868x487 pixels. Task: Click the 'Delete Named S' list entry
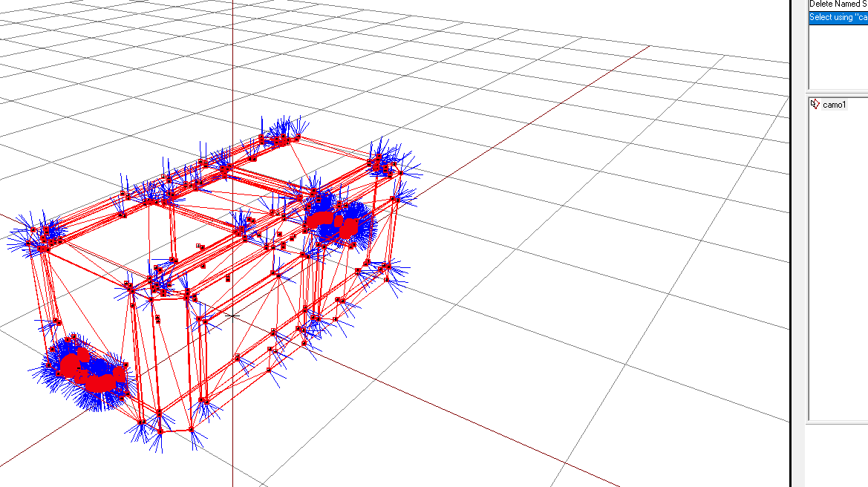[838, 4]
